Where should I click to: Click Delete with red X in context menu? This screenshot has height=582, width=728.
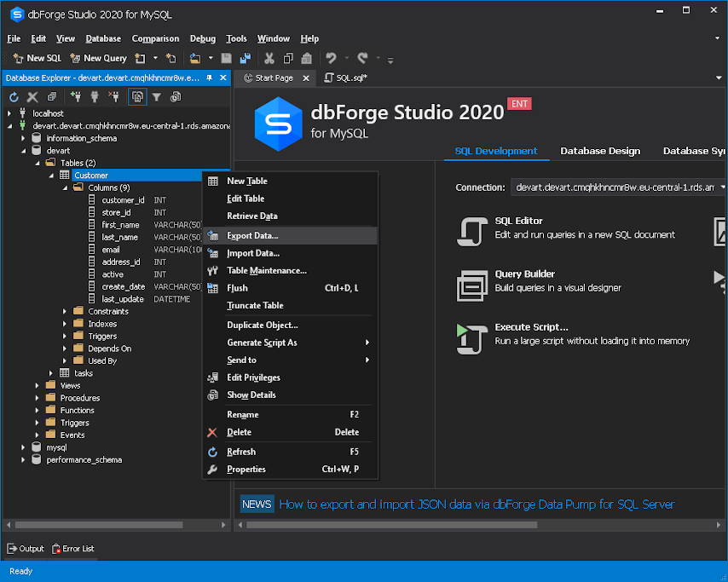(x=290, y=432)
